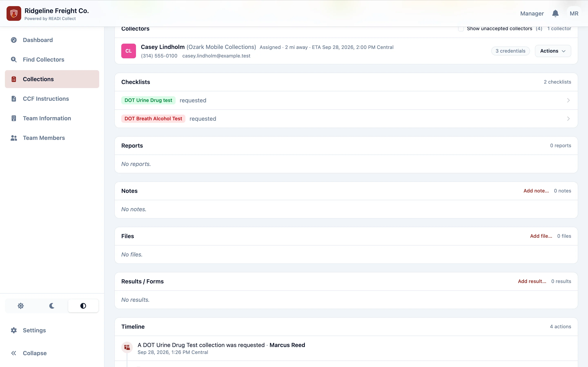Click the Settings gear icon
The height and width of the screenshot is (367, 588).
point(14,330)
